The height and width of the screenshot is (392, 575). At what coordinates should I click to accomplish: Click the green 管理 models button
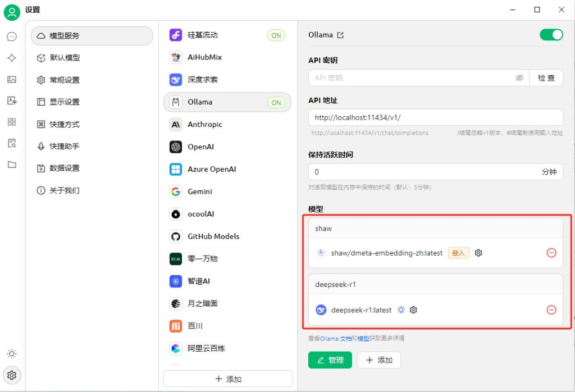coord(330,360)
